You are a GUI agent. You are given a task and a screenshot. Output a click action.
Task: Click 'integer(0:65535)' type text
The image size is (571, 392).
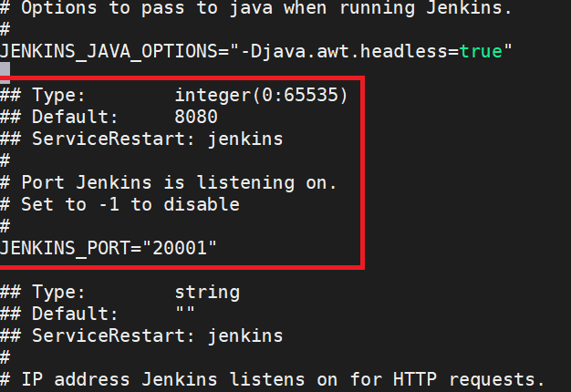[261, 96]
